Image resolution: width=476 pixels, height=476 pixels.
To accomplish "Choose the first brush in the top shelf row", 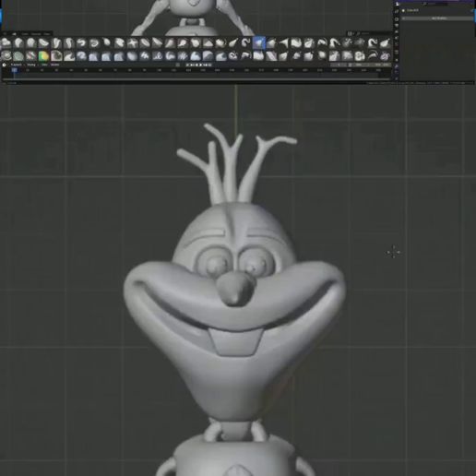I will coord(6,43).
